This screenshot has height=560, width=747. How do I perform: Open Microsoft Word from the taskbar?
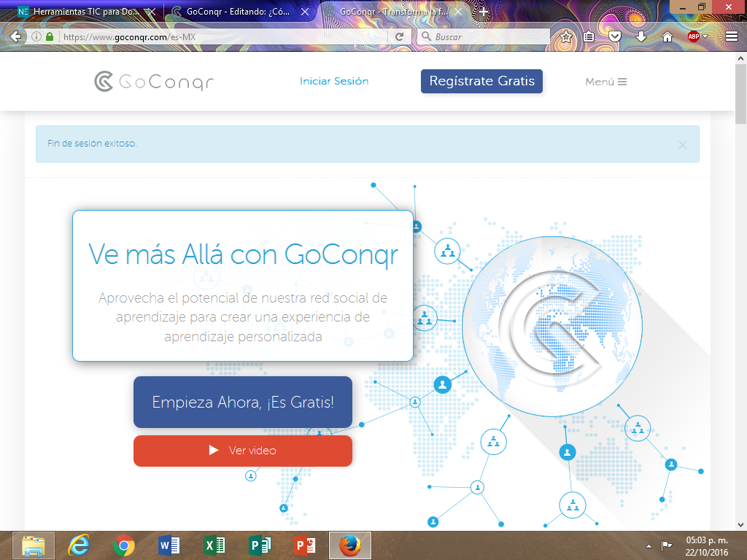point(169,545)
